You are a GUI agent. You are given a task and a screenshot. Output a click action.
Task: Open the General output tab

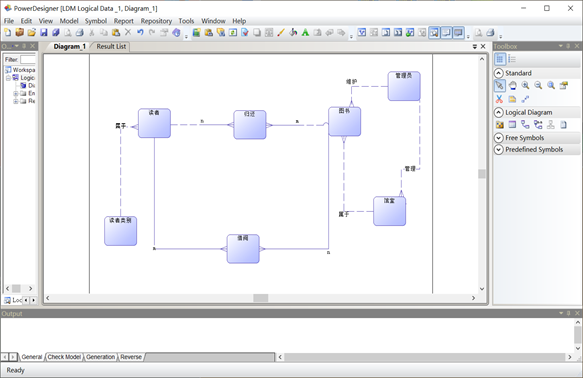tap(32, 357)
